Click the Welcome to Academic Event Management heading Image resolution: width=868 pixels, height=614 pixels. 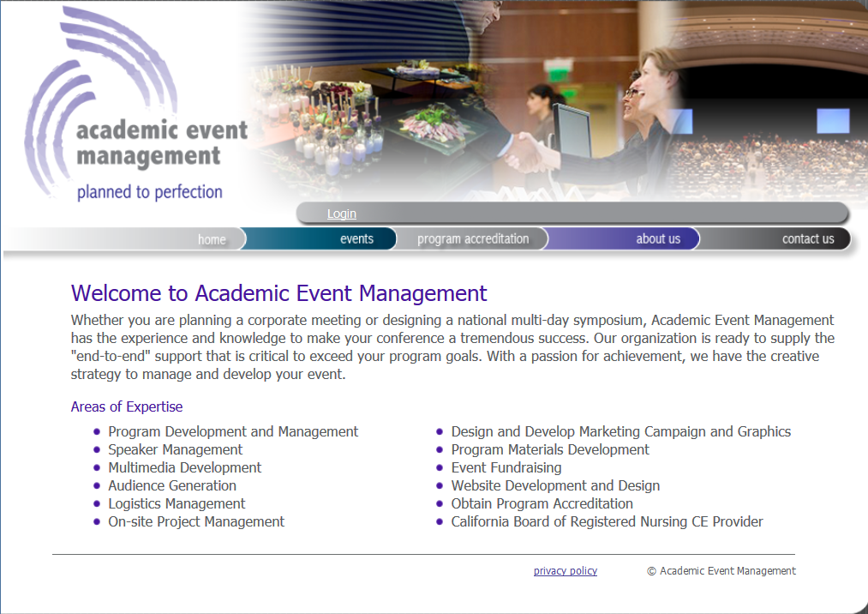(278, 293)
